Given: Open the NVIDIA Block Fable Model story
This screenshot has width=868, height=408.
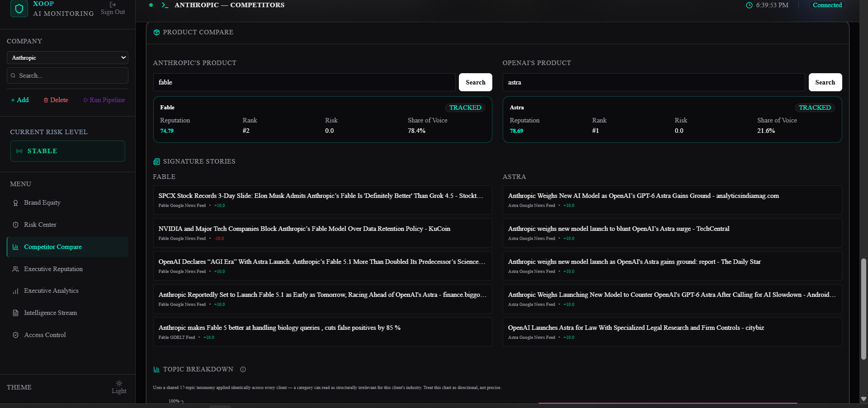Looking at the screenshot, I should [x=322, y=233].
